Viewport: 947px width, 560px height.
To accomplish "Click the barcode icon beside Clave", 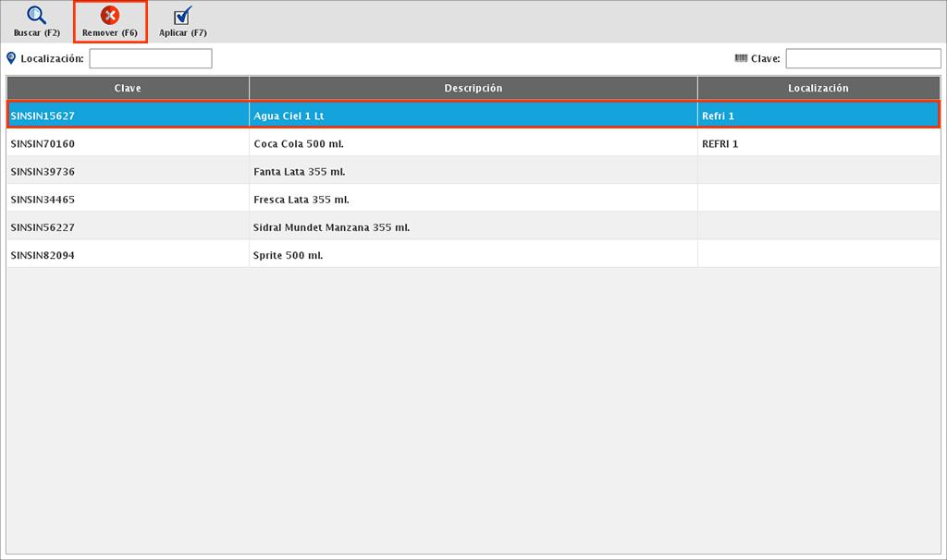I will point(741,58).
